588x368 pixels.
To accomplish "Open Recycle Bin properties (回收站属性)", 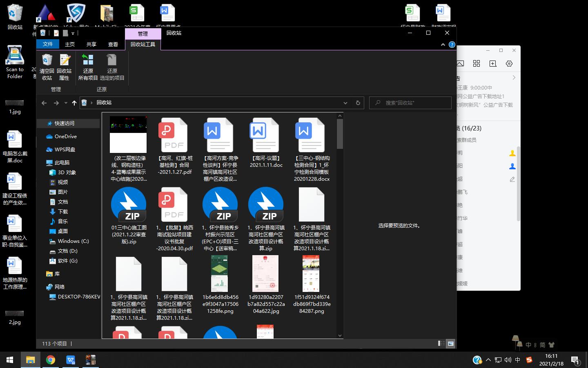I will 64,67.
